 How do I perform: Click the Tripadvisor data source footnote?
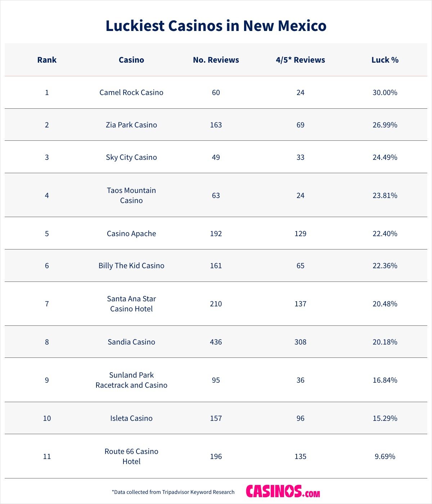click(173, 492)
